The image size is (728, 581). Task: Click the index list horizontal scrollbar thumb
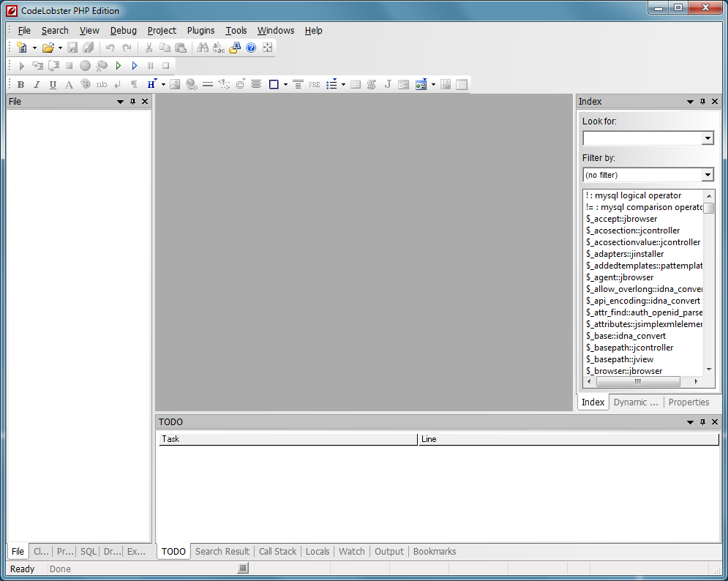coord(638,382)
